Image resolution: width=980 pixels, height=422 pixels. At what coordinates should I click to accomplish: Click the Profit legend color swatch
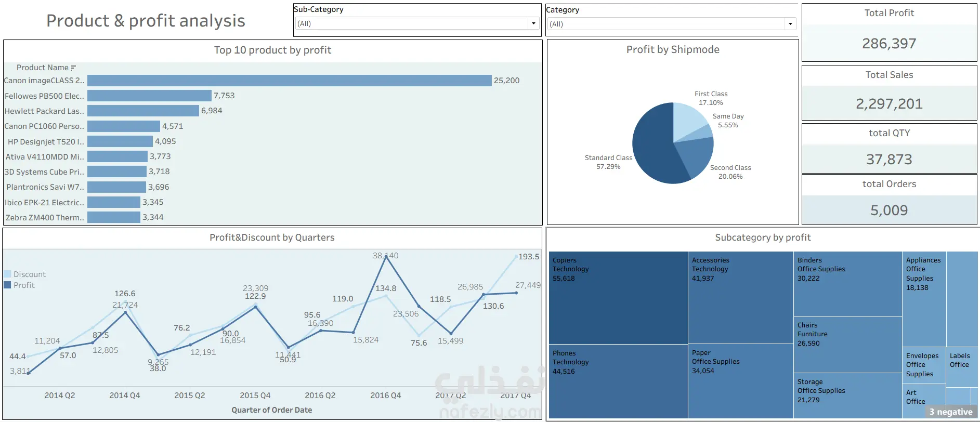point(7,285)
